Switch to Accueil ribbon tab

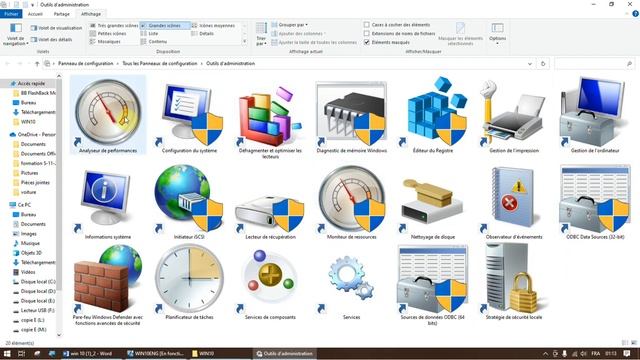(35, 14)
